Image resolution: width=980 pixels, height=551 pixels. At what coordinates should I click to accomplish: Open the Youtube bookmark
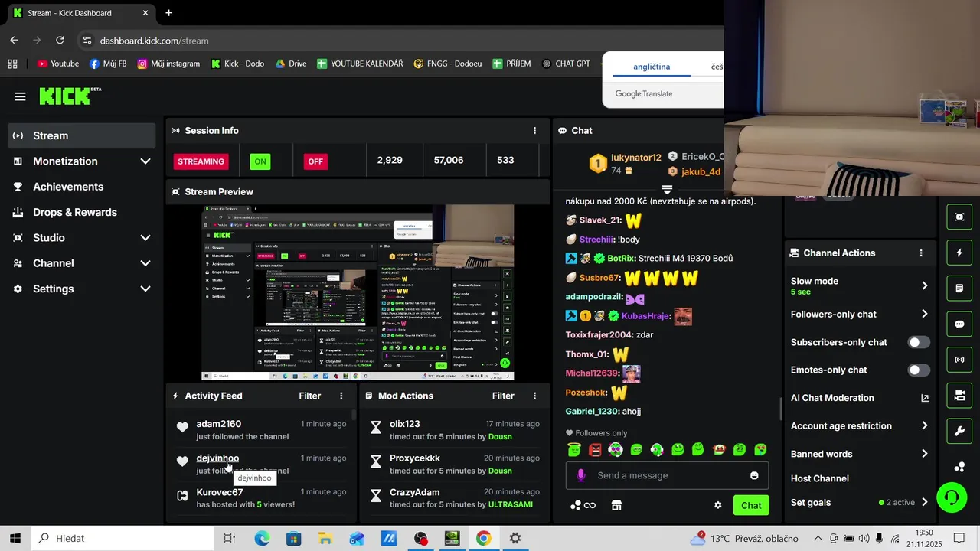(x=58, y=64)
